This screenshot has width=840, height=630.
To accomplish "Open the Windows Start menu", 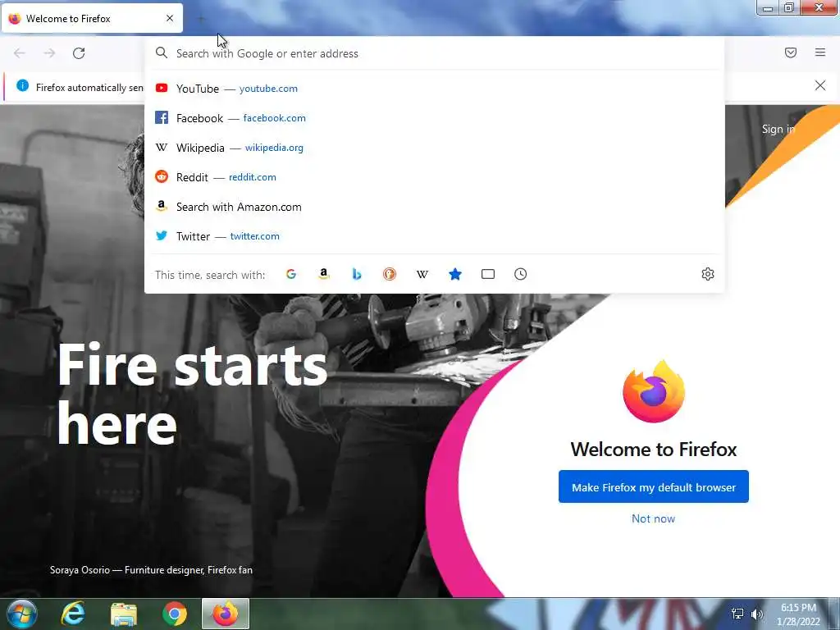I will [22, 614].
